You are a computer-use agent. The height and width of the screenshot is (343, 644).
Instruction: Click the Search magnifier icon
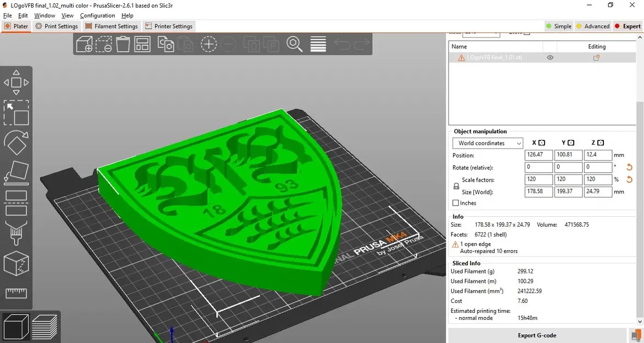click(x=294, y=44)
